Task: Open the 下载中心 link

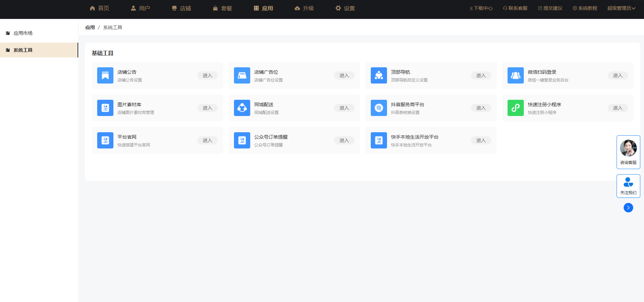Action: 481,8
